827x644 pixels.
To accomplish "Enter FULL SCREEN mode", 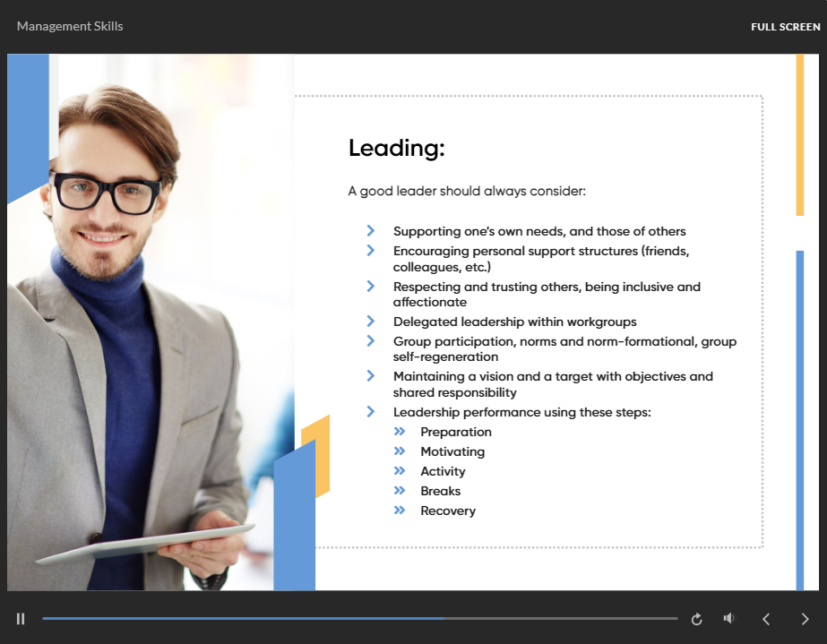I will pos(785,27).
